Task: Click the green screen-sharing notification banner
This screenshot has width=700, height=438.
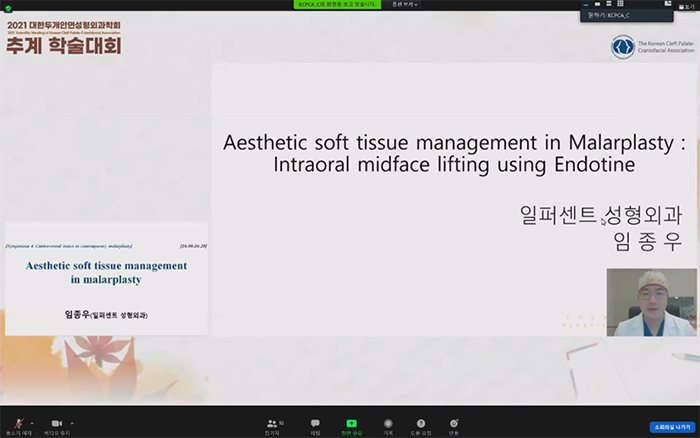Action: 337,4
